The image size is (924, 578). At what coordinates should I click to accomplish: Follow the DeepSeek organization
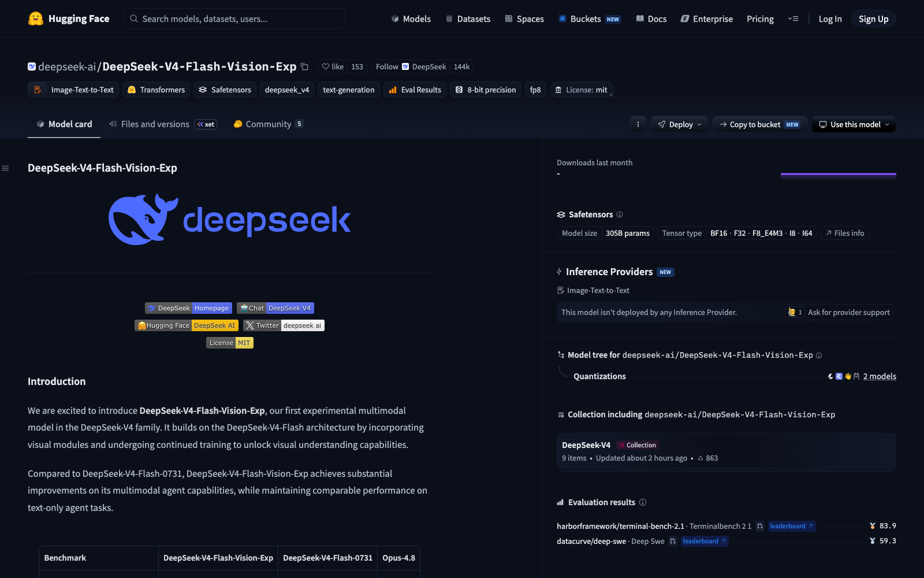click(x=411, y=66)
